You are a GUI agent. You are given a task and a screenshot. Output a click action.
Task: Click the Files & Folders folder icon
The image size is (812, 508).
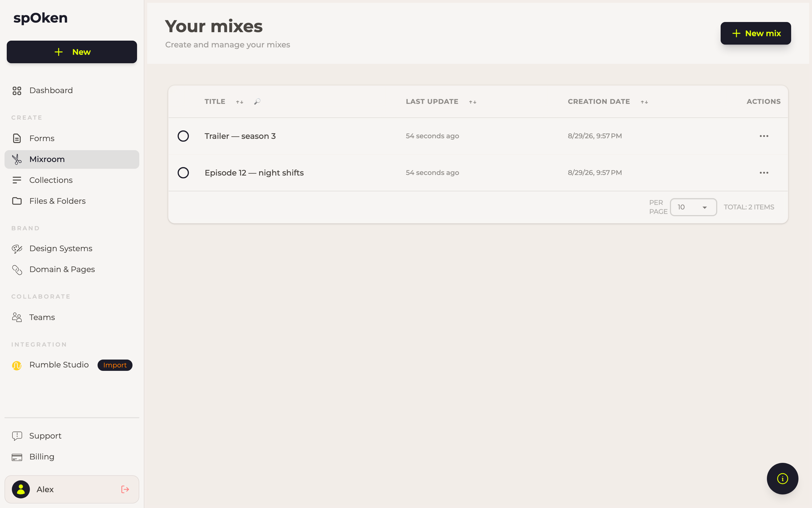[17, 201]
